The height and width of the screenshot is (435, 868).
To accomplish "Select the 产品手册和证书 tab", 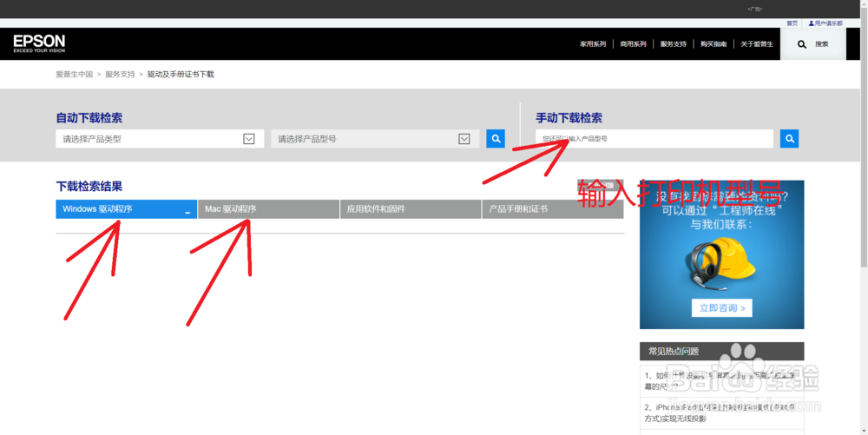I will 552,209.
